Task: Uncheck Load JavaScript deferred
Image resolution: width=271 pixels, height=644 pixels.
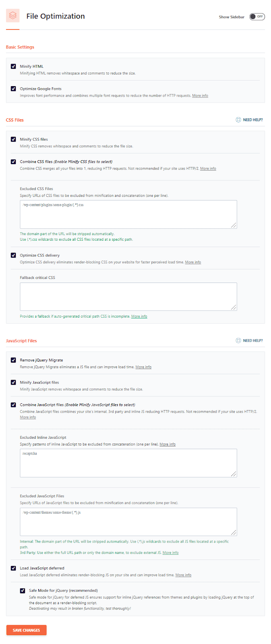Action: click(x=13, y=568)
